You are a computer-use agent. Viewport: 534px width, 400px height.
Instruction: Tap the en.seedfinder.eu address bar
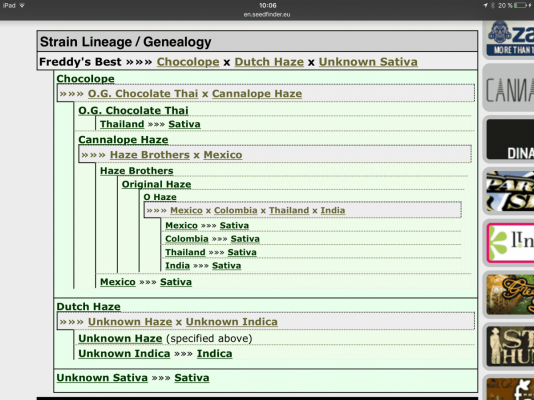coord(267,14)
